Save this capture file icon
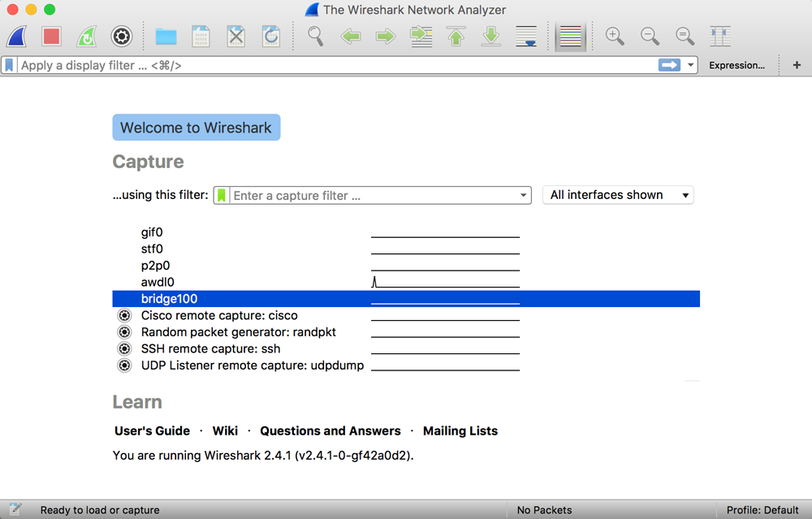 point(201,37)
